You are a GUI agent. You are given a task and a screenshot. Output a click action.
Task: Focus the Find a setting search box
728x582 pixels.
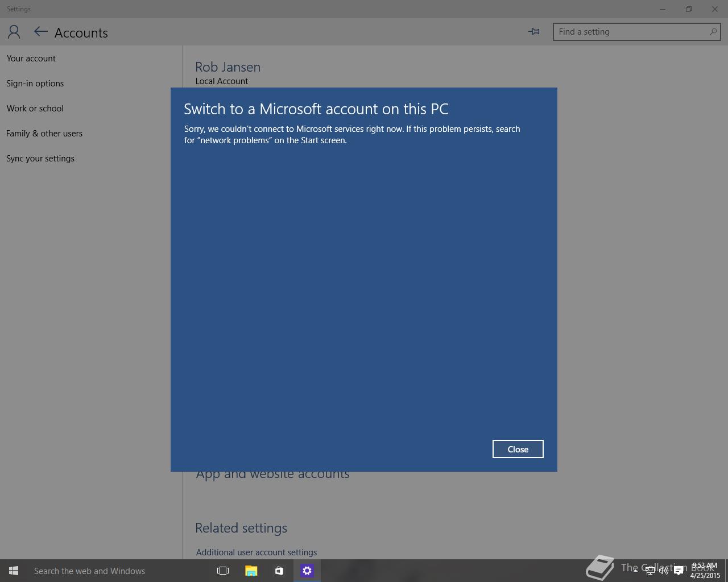[x=636, y=32]
